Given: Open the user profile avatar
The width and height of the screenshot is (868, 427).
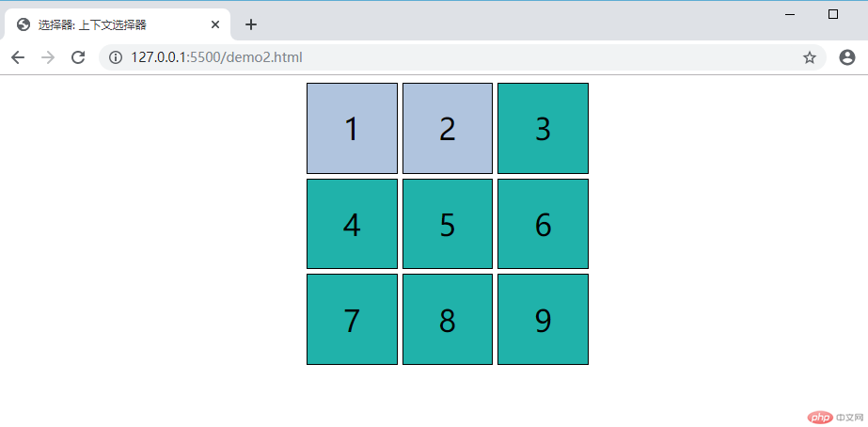Looking at the screenshot, I should click(x=846, y=57).
